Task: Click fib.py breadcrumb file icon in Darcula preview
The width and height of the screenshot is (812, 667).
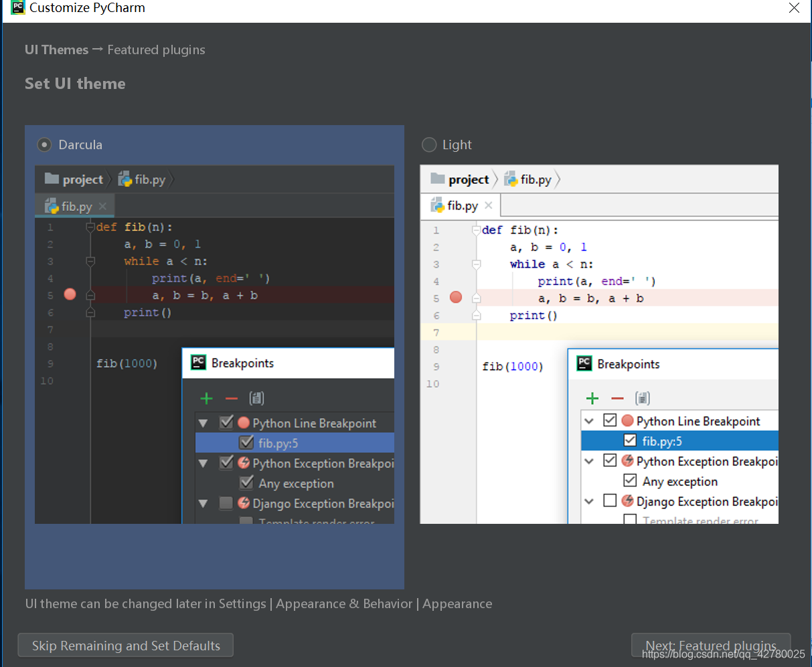Action: click(x=125, y=179)
